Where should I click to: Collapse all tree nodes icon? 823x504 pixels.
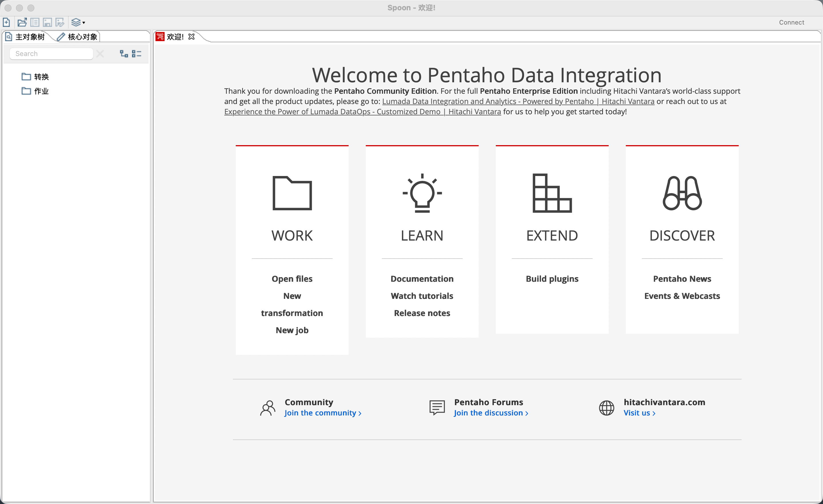[137, 53]
